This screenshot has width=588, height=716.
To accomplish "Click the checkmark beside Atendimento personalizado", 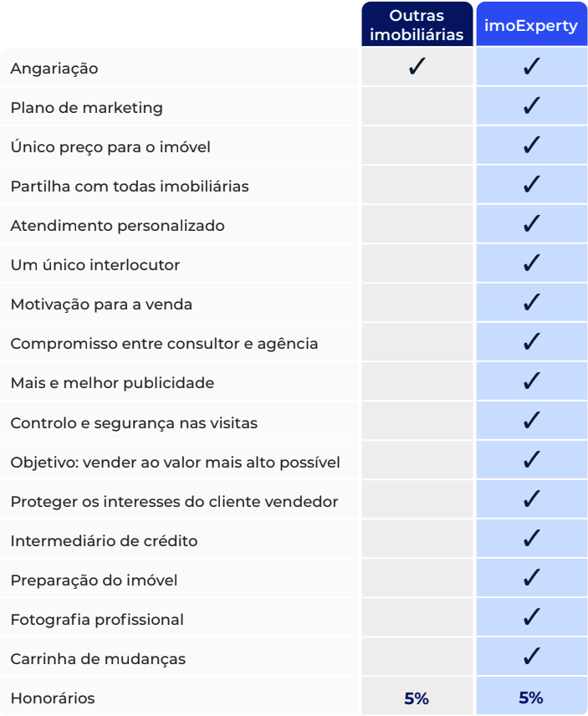I will (531, 225).
